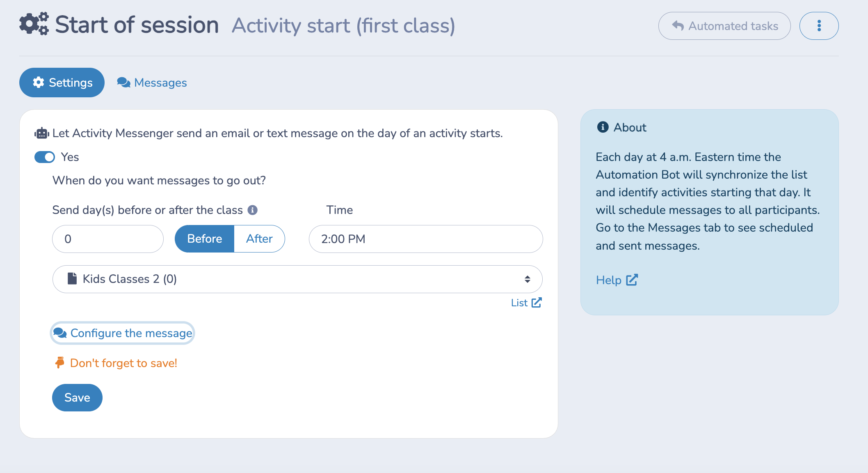Click the Kids Classes dropdown arrows
Image resolution: width=868 pixels, height=473 pixels.
click(x=528, y=279)
